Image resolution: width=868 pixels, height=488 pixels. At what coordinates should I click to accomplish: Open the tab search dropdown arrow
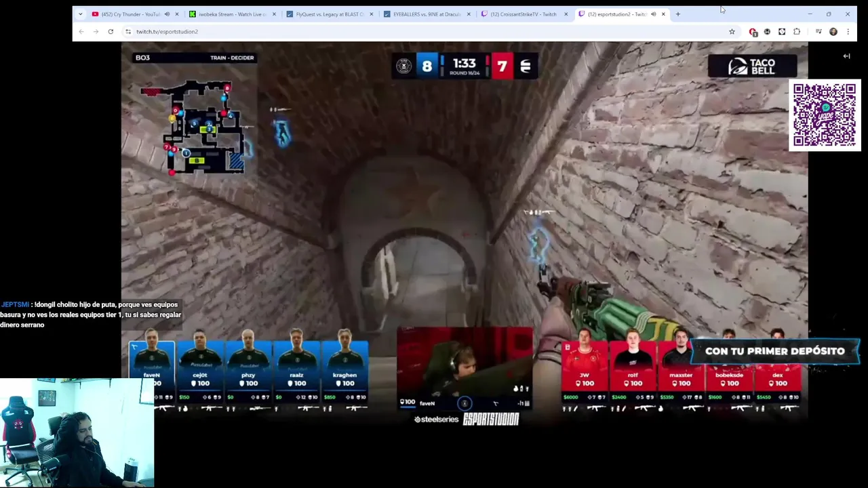click(x=80, y=14)
